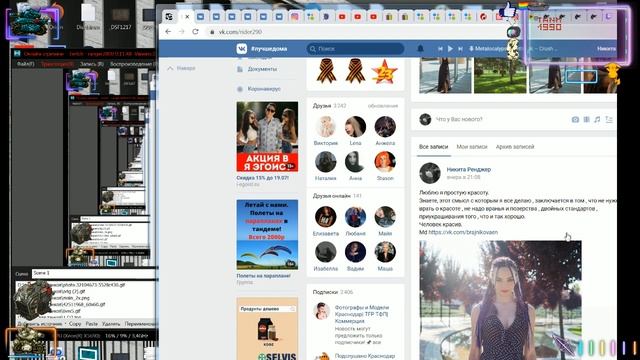640x360 pixels.
Task: Close the active browser tab
Action: [187, 17]
